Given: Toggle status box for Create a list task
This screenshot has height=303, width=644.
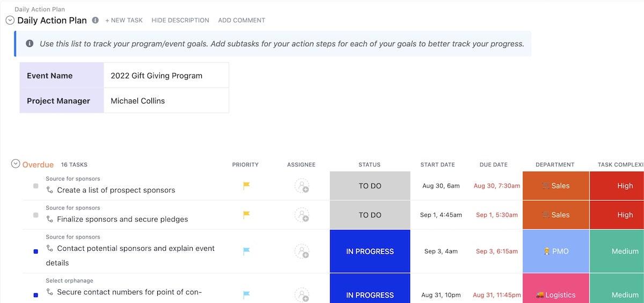Looking at the screenshot, I should [x=36, y=186].
